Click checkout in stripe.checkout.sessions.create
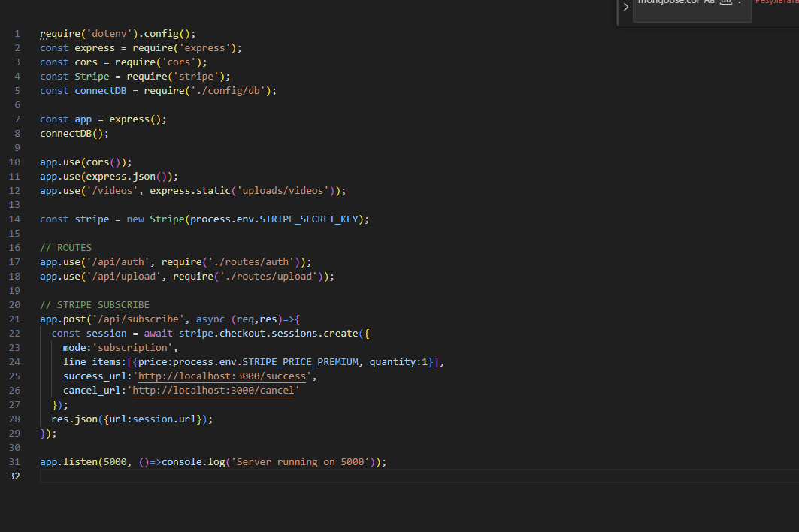Screen dimensions: 799x532 pos(243,334)
